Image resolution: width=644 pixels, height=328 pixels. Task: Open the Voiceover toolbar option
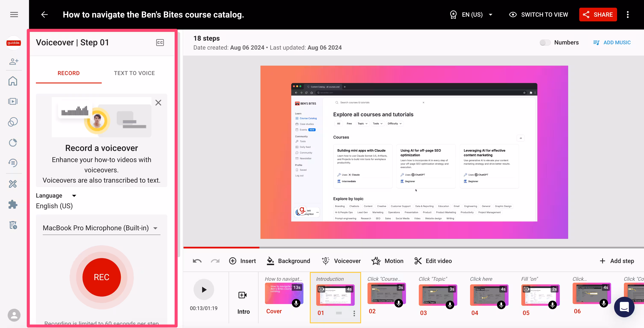[341, 261]
